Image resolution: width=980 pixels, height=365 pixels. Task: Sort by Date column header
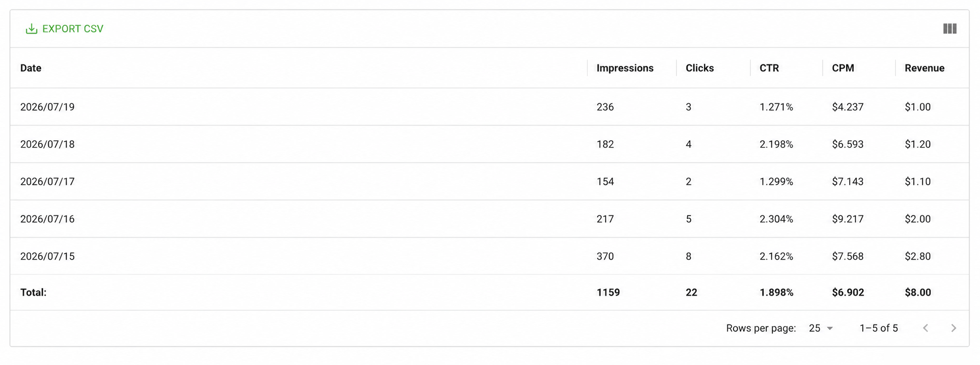coord(31,68)
